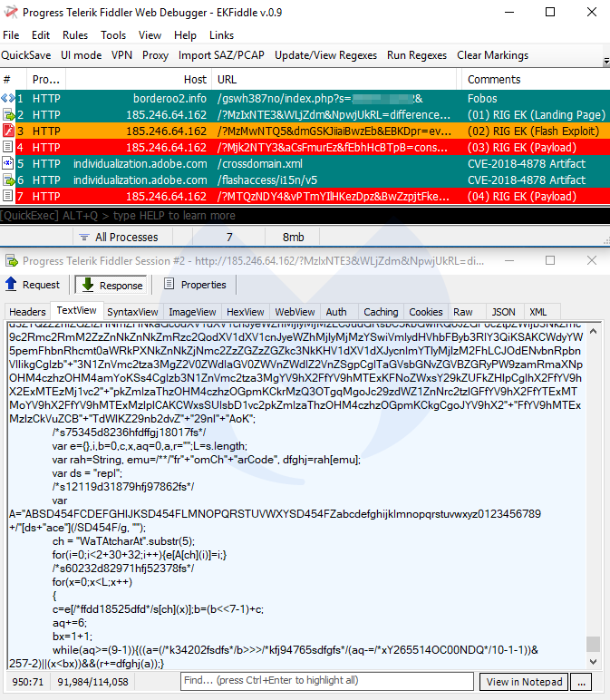Expand the toolbar overflow arrow
The width and height of the screenshot is (610, 700).
coord(606,61)
